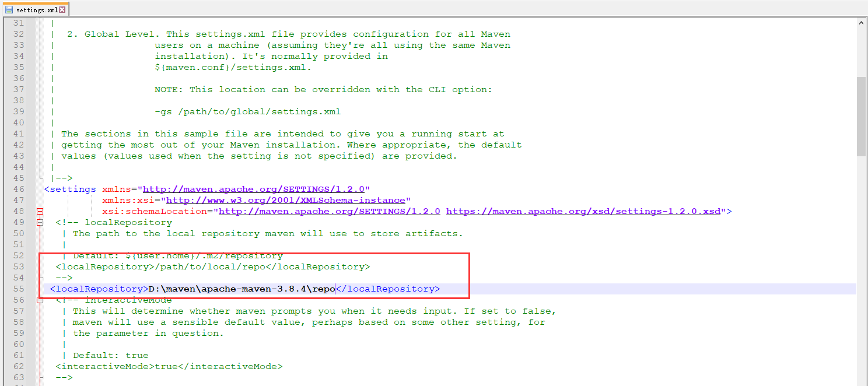Click the 'NOTE: This location can be overridden' line
The width and height of the screenshot is (868, 386).
tap(324, 89)
